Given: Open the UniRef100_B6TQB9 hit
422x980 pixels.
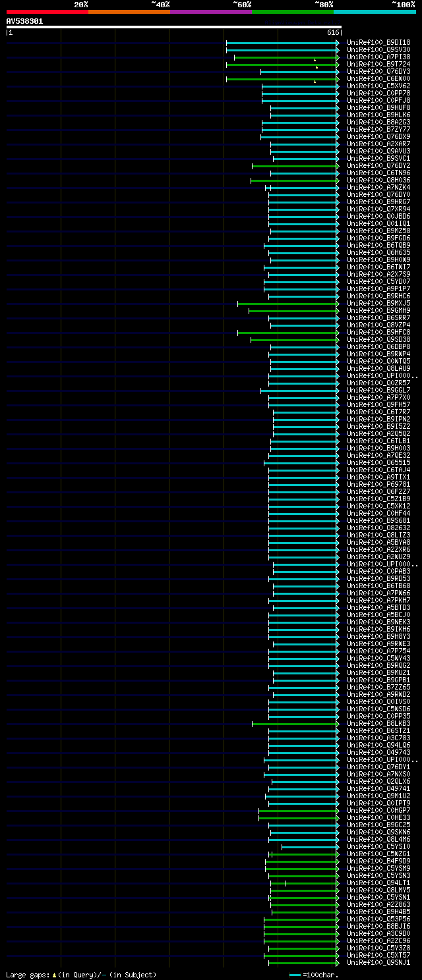Looking at the screenshot, I should tap(378, 245).
